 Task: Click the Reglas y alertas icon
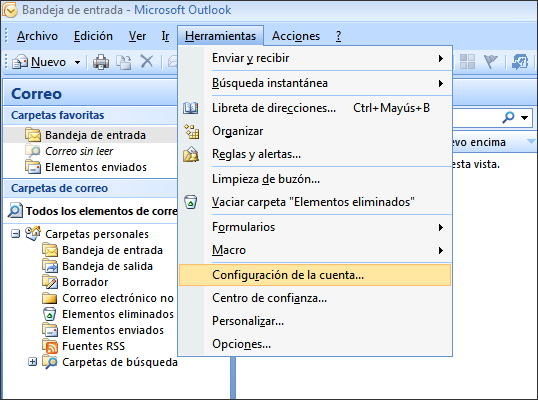[191, 154]
